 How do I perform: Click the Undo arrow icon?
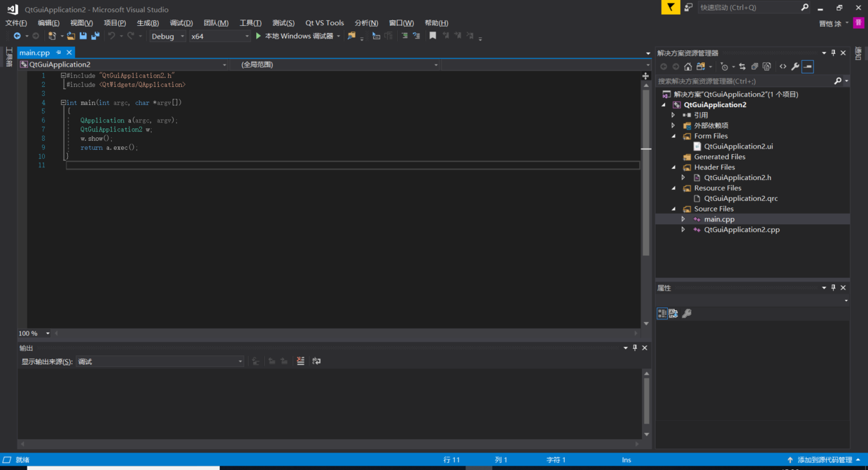[x=111, y=36]
